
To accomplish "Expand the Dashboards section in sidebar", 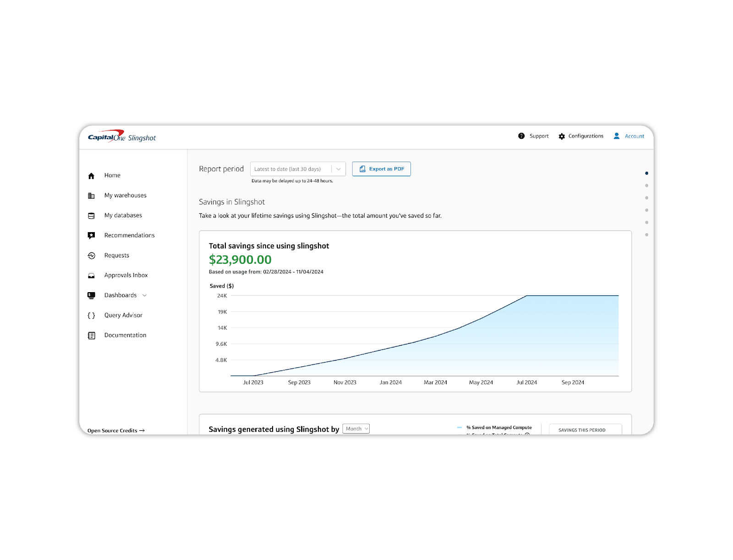I will click(x=145, y=295).
